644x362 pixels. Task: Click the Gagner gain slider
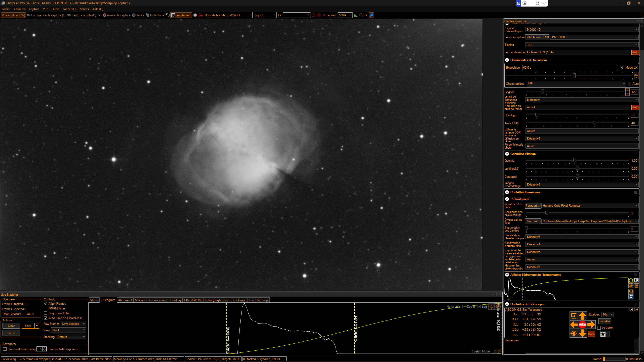(x=576, y=92)
